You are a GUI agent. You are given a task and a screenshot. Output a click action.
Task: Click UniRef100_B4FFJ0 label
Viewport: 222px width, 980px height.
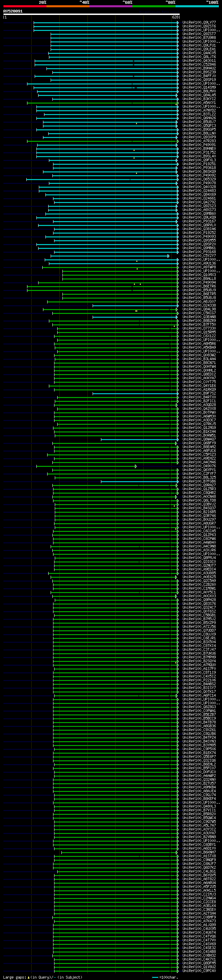click(199, 76)
